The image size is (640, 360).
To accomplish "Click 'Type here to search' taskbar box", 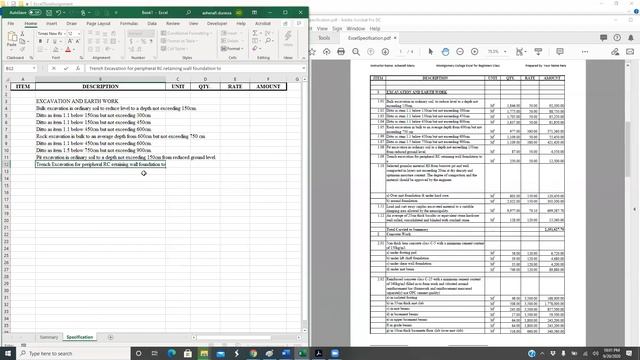I will [73, 353].
